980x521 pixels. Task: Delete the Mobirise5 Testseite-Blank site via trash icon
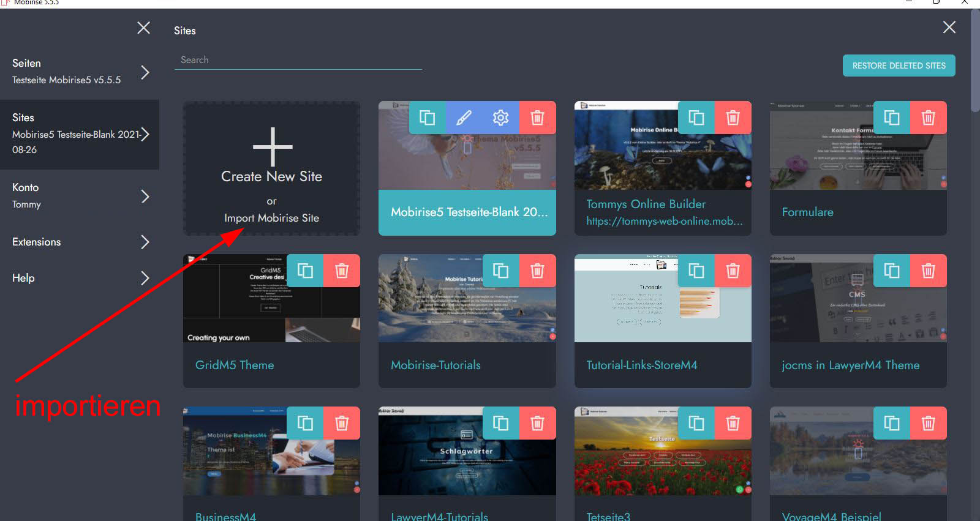pyautogui.click(x=537, y=118)
